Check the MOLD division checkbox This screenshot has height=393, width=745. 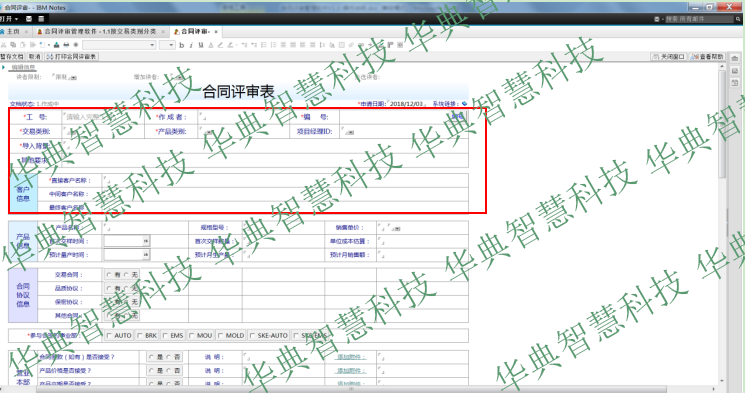pos(220,335)
